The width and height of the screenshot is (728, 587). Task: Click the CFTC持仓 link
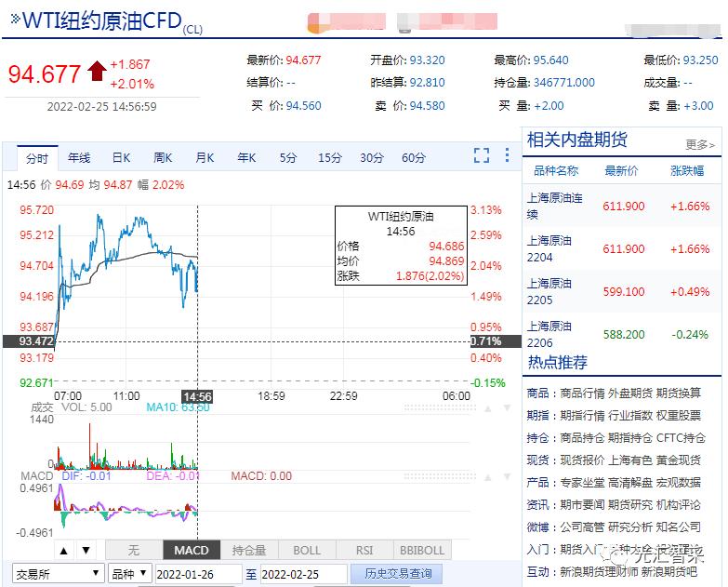coord(681,438)
